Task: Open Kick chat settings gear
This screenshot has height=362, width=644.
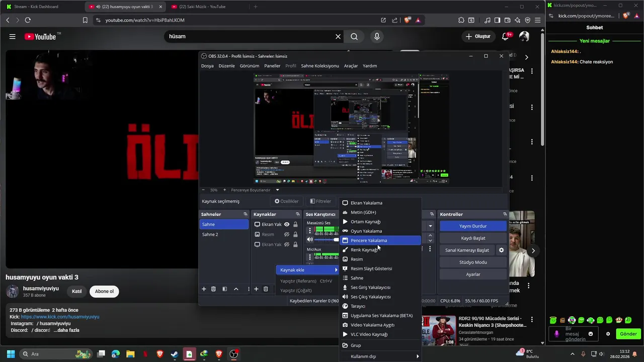Action: 608,334
